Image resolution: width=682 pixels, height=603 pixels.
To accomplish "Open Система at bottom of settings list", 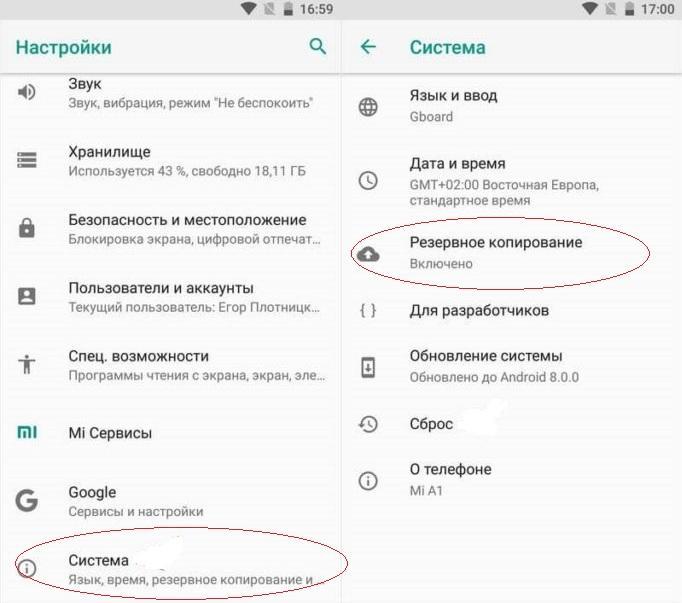I will tap(170, 569).
